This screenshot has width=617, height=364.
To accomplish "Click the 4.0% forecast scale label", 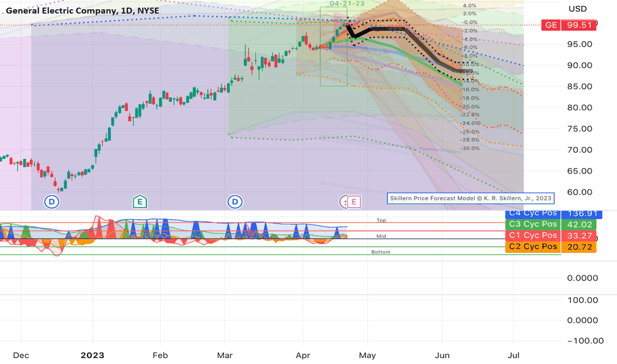I will [x=469, y=5].
